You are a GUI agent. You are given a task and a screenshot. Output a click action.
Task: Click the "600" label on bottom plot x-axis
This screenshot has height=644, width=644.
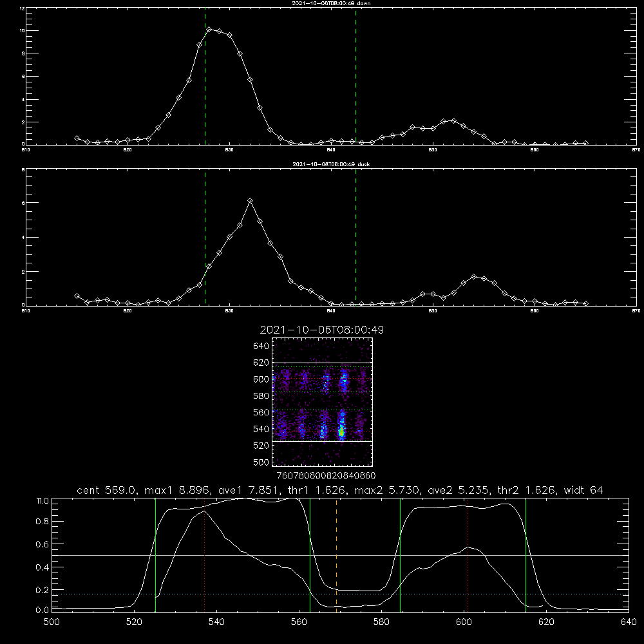tap(464, 622)
